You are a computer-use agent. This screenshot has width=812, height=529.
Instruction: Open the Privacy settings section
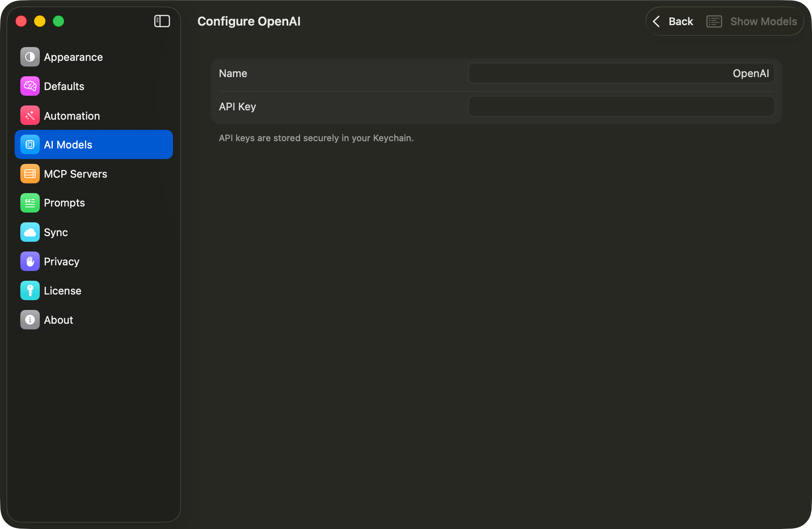coord(94,261)
